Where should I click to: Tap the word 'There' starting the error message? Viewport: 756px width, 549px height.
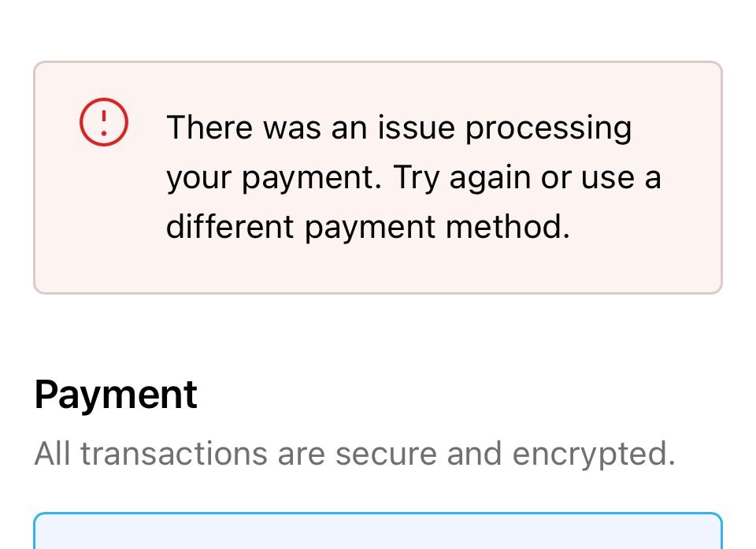pyautogui.click(x=209, y=128)
